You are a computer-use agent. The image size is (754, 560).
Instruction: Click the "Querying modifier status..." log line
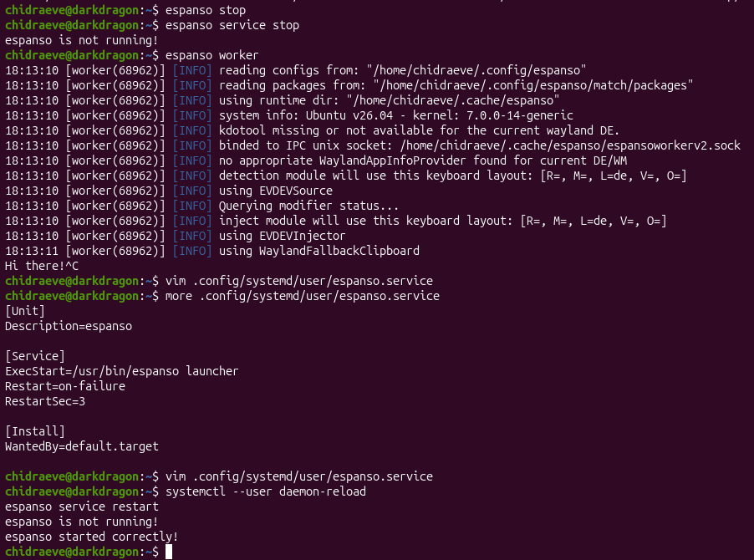coord(308,206)
